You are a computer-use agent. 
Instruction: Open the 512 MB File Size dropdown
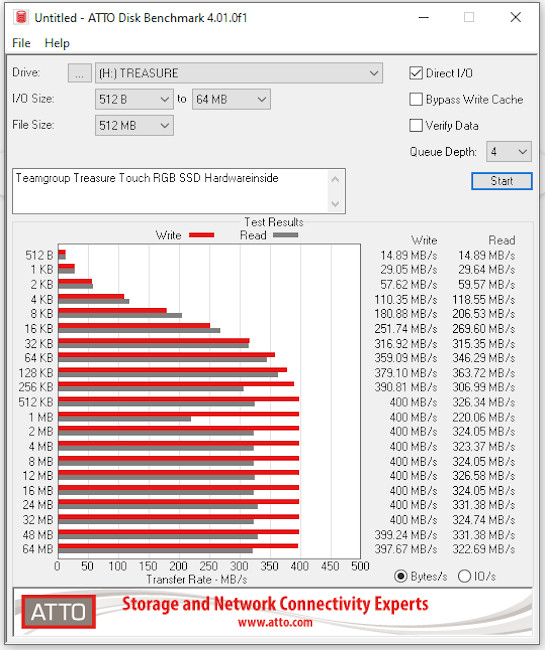134,126
